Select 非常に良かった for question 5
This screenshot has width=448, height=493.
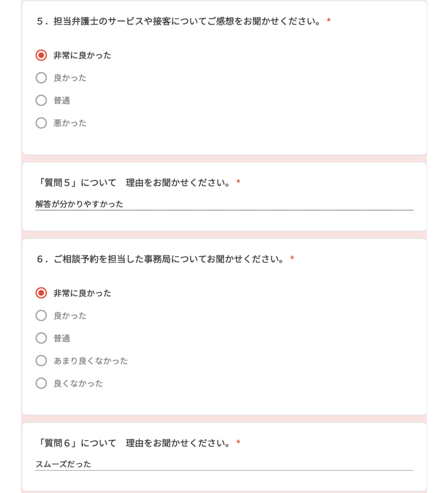point(41,55)
